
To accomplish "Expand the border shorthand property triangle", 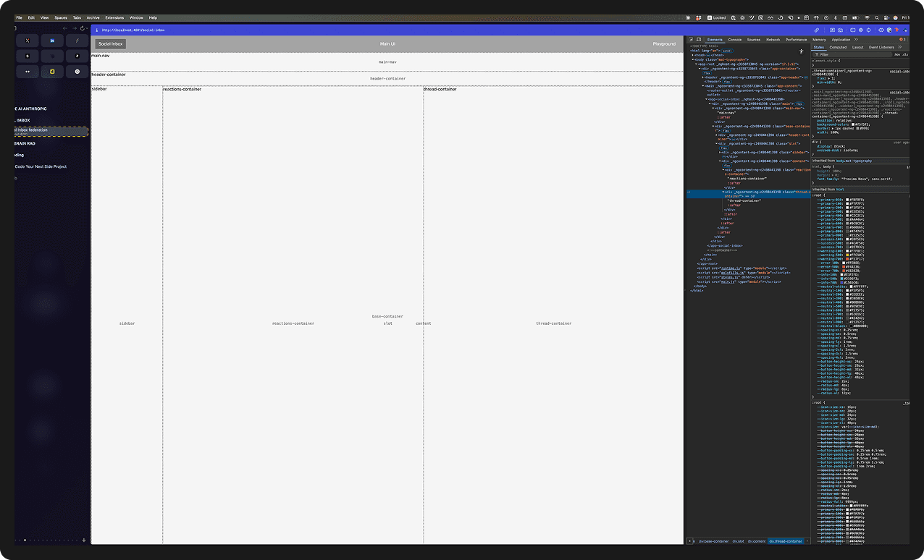I will pyautogui.click(x=833, y=128).
